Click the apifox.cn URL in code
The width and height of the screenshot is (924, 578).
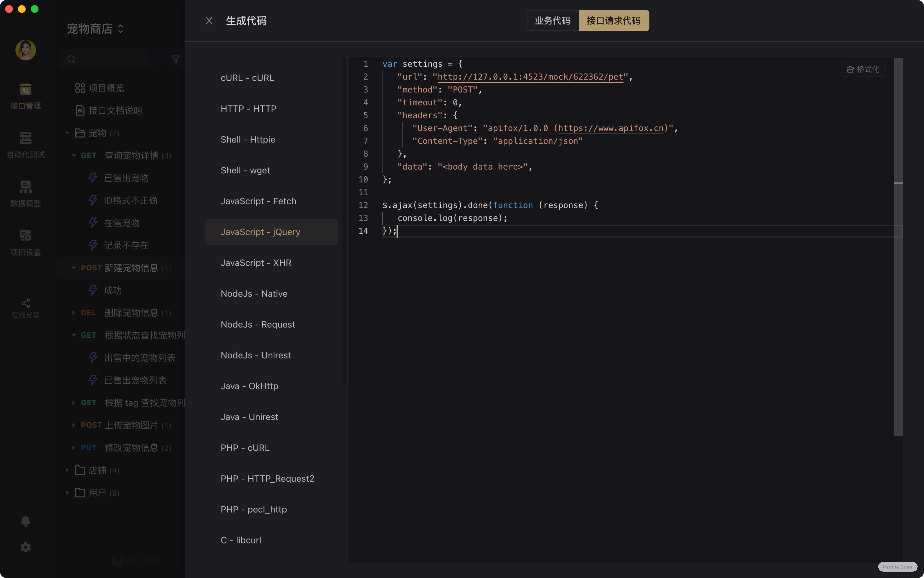(611, 128)
